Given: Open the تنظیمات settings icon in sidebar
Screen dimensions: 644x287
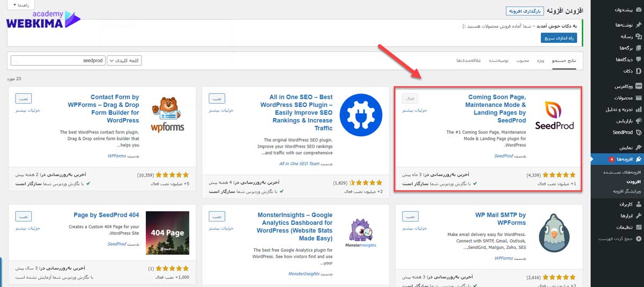Looking at the screenshot, I should (638, 227).
